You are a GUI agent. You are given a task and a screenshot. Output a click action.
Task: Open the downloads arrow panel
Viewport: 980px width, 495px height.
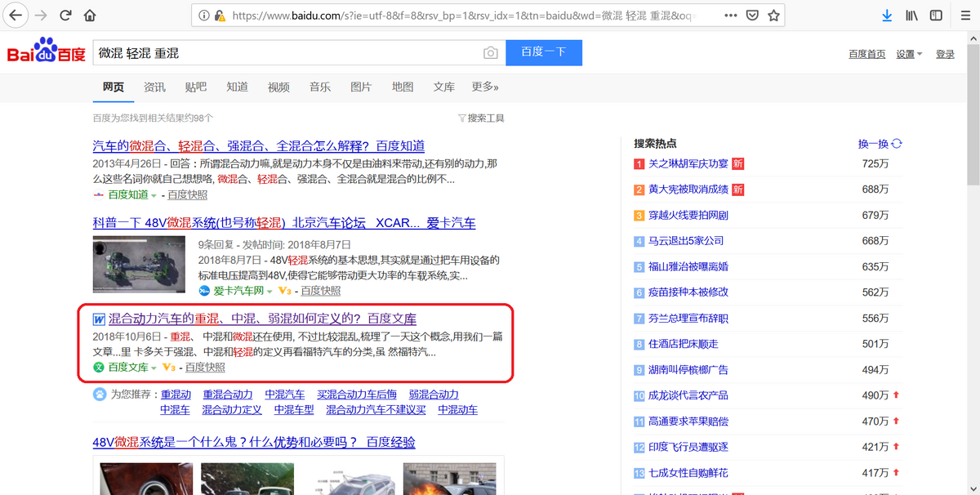pyautogui.click(x=887, y=16)
